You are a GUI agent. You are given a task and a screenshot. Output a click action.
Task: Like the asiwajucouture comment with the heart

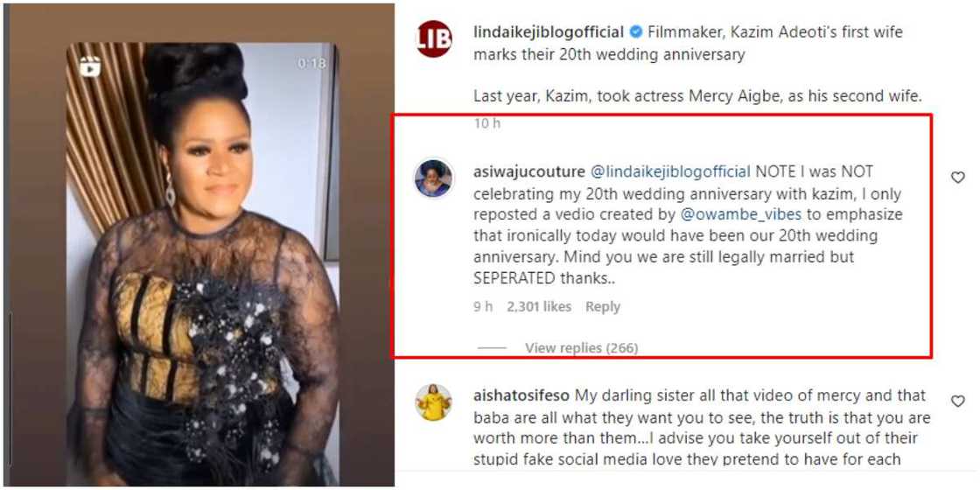click(957, 178)
